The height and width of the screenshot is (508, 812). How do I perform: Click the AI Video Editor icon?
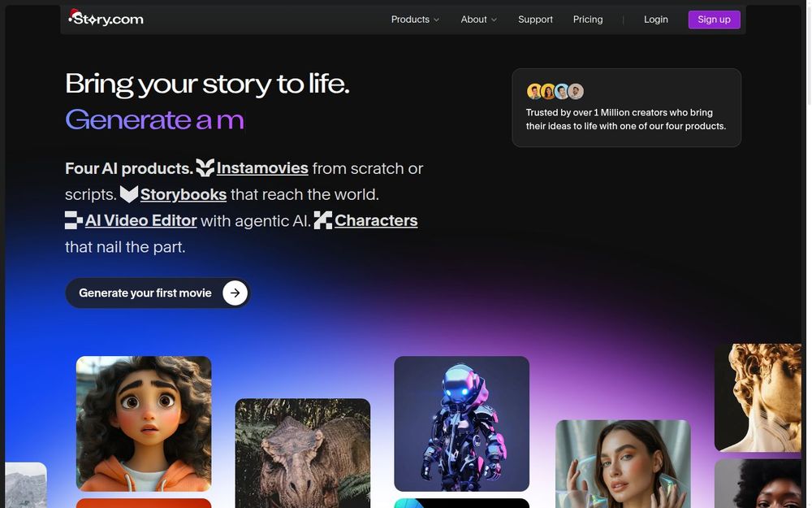(x=74, y=219)
